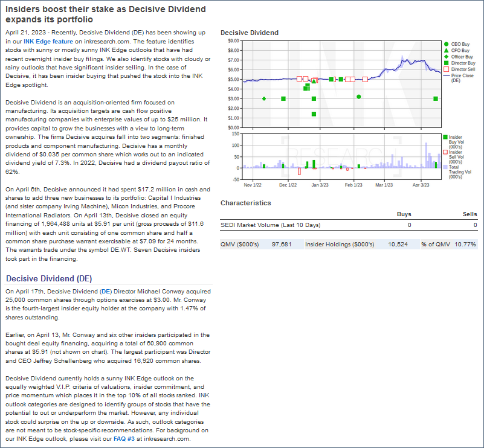Viewport: 484px width, 448px height.
Task: Click the 'Decisive Dividend (DE)' section heading
Action: click(49, 278)
